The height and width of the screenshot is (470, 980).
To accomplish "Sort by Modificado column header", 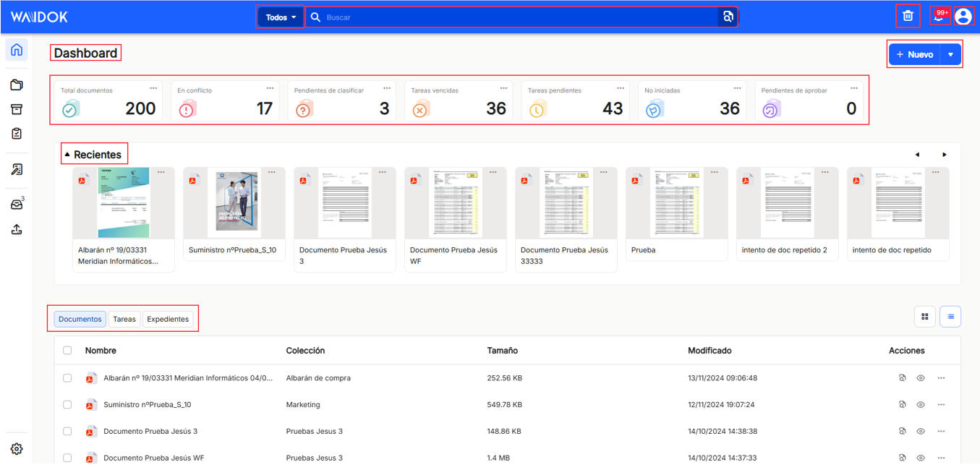I will [710, 350].
